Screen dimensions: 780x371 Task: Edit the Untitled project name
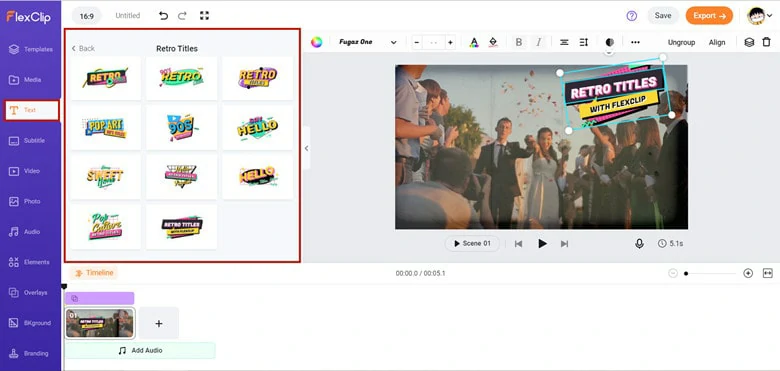[128, 16]
